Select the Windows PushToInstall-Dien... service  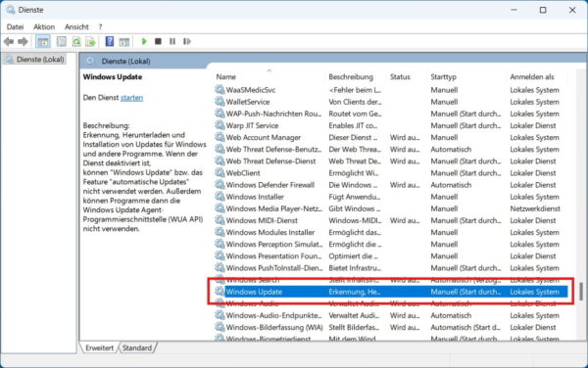pyautogui.click(x=274, y=268)
